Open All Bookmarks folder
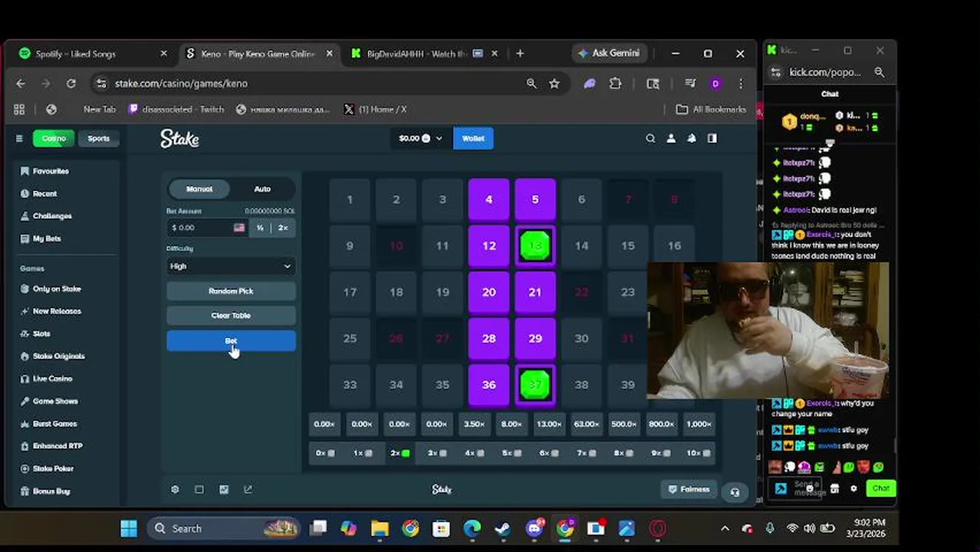Image resolution: width=980 pixels, height=552 pixels. (711, 110)
